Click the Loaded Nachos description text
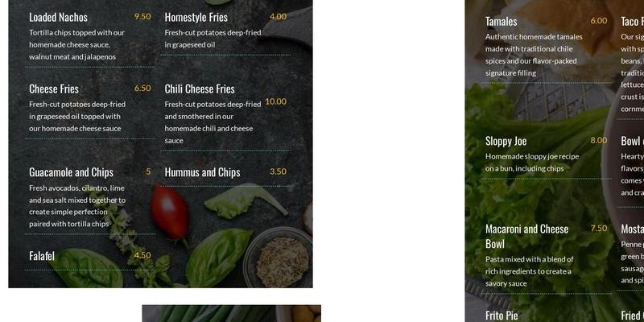Viewport: 644px width, 322px height. pyautogui.click(x=76, y=45)
